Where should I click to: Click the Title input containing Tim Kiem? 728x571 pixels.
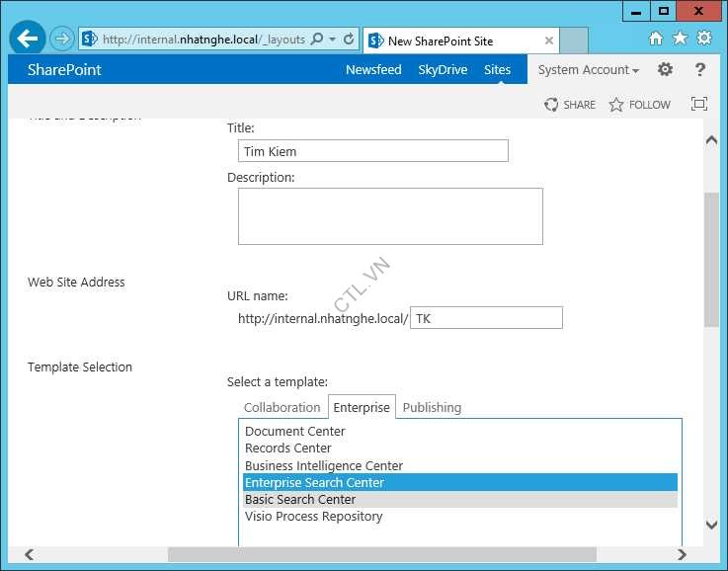(x=372, y=151)
